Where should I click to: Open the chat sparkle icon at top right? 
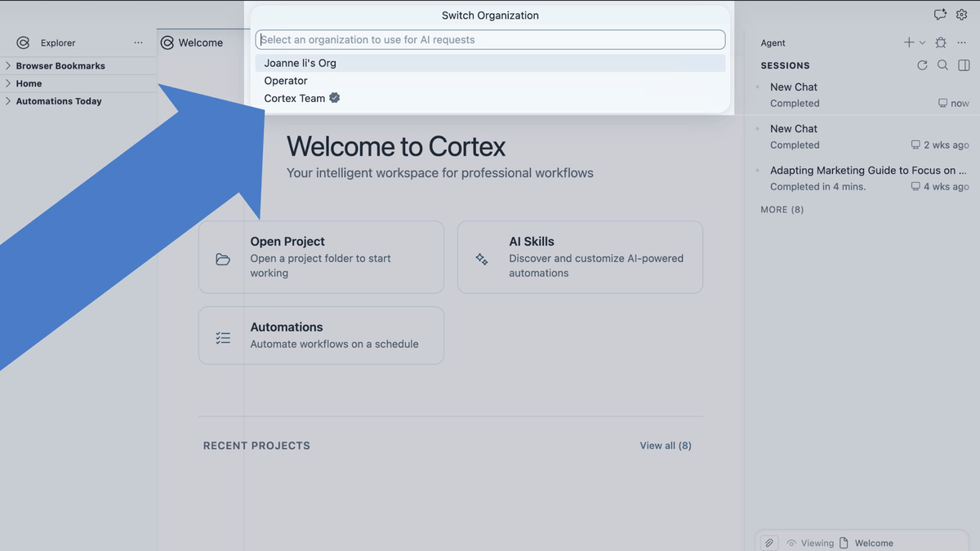(940, 15)
